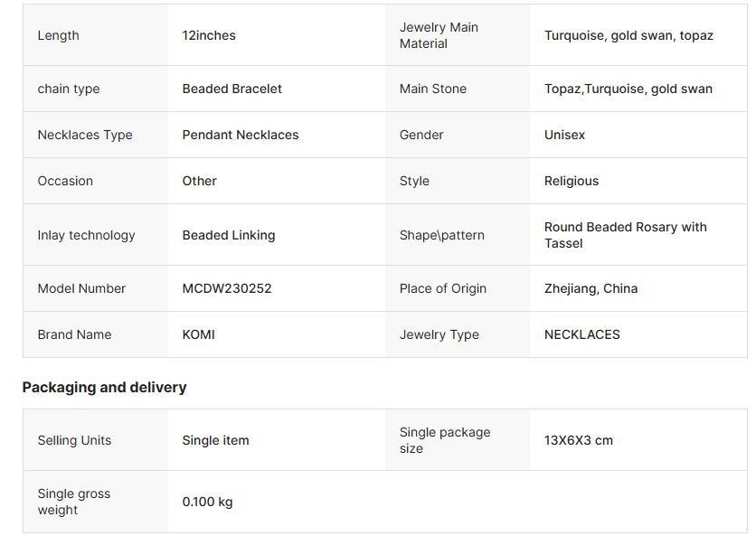Click 'Turquoise, gold swan, topaz' material value
The width and height of the screenshot is (756, 536).
[628, 35]
